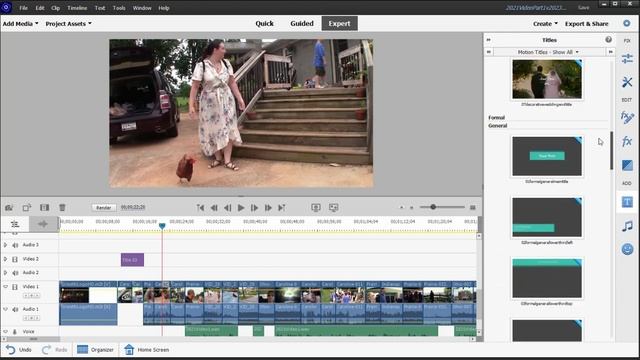Click the Titles panel help question mark

[608, 40]
